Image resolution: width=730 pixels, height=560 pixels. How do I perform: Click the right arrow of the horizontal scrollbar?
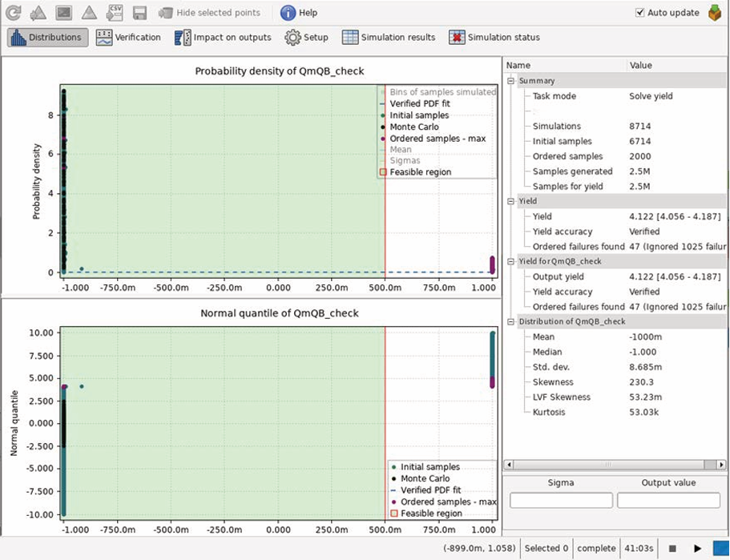click(x=721, y=465)
